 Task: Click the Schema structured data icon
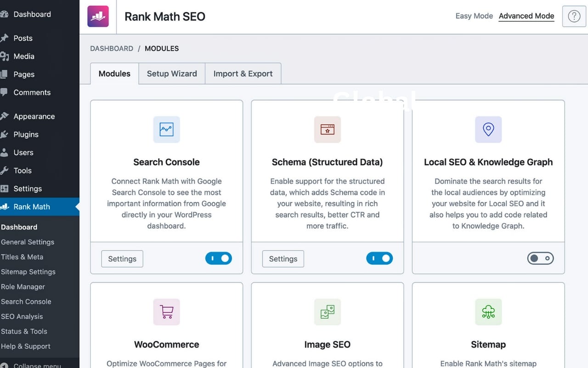tap(328, 129)
